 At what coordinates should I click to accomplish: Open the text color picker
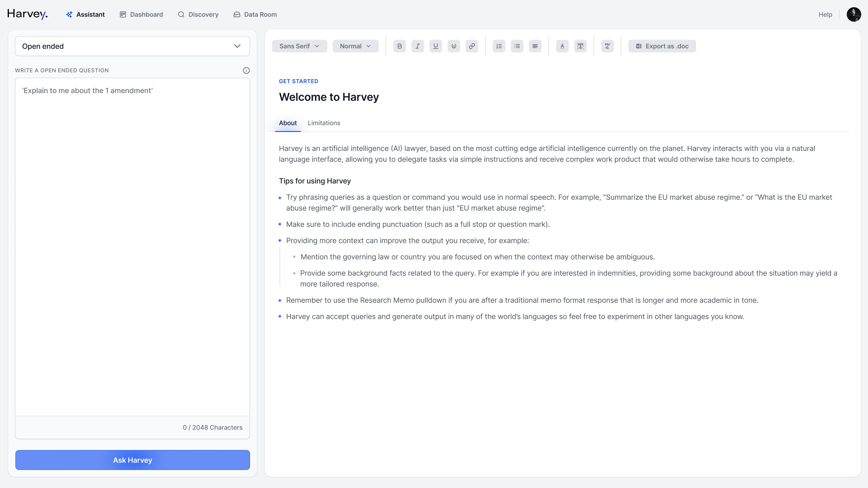pos(562,46)
